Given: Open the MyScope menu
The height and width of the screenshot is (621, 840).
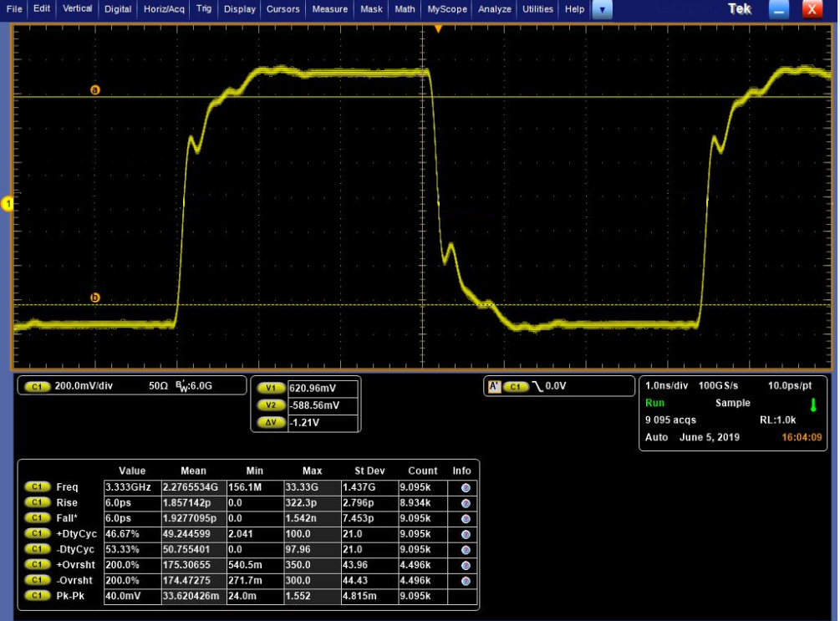Looking at the screenshot, I should tap(447, 9).
